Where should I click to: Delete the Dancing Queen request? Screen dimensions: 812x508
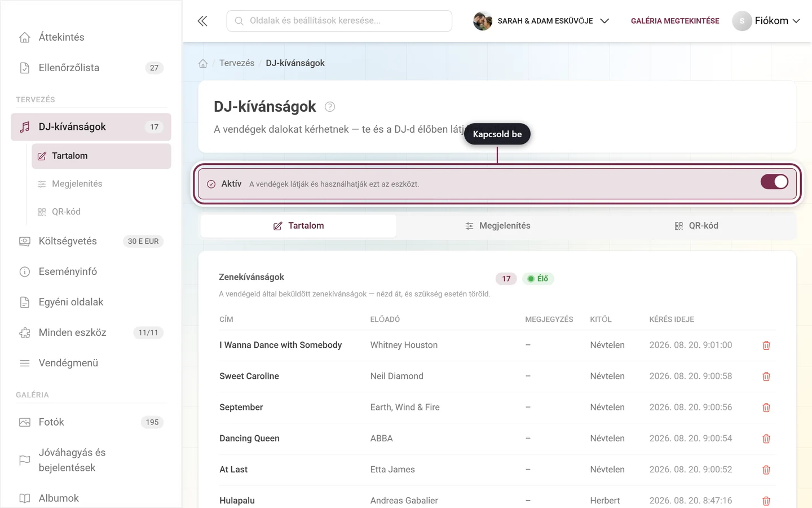766,439
